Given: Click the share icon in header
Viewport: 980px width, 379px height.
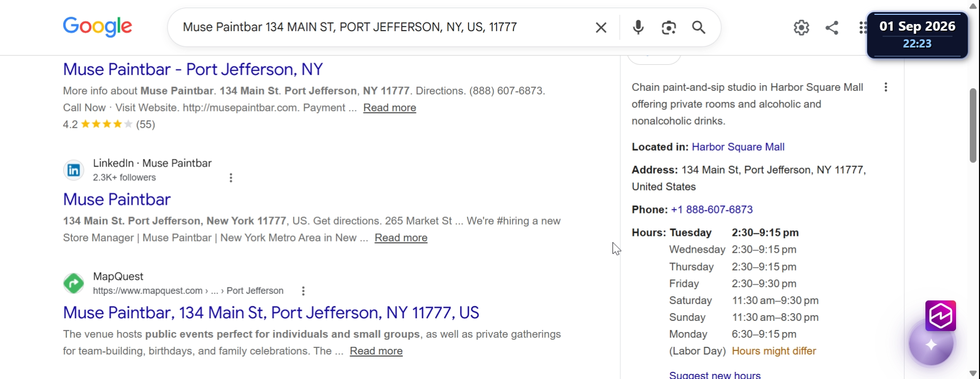Looking at the screenshot, I should click(832, 28).
